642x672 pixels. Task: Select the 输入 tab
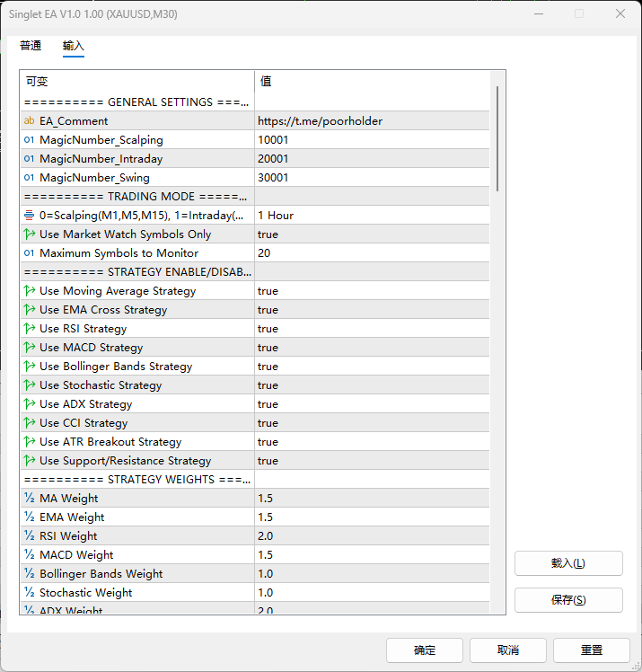tap(74, 46)
